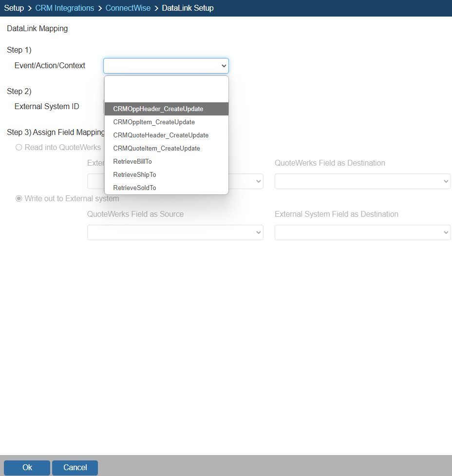
Task: Enable Read into QuoteWerks radio option
Action: pyautogui.click(x=19, y=147)
